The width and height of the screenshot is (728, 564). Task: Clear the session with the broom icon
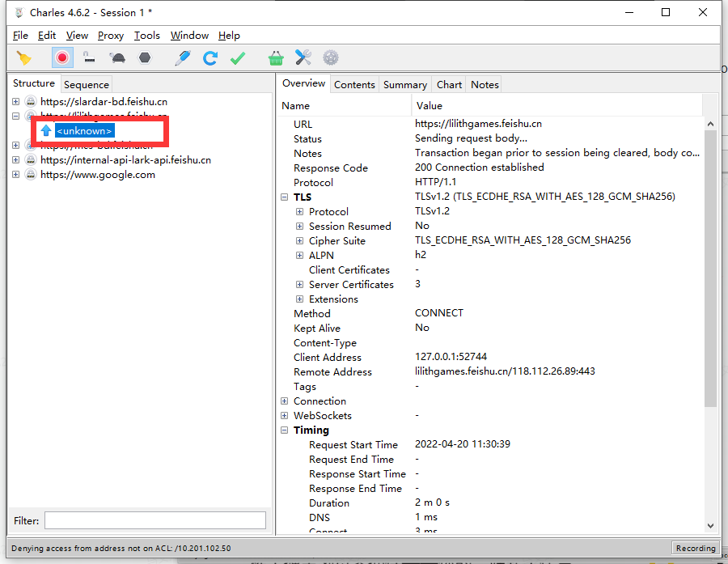(23, 58)
